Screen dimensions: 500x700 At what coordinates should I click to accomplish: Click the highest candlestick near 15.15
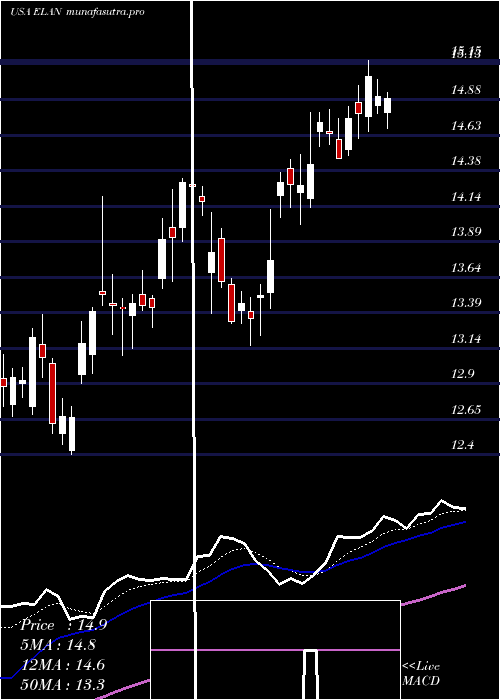coord(368,96)
